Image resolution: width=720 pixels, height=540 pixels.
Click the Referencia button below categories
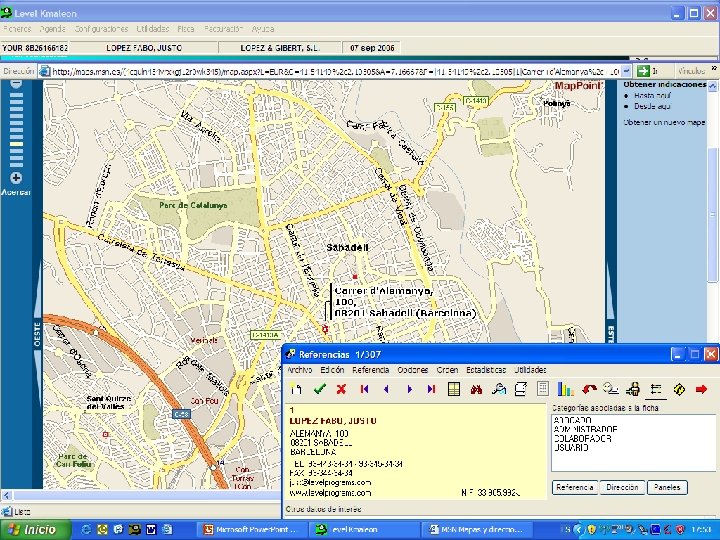point(574,487)
